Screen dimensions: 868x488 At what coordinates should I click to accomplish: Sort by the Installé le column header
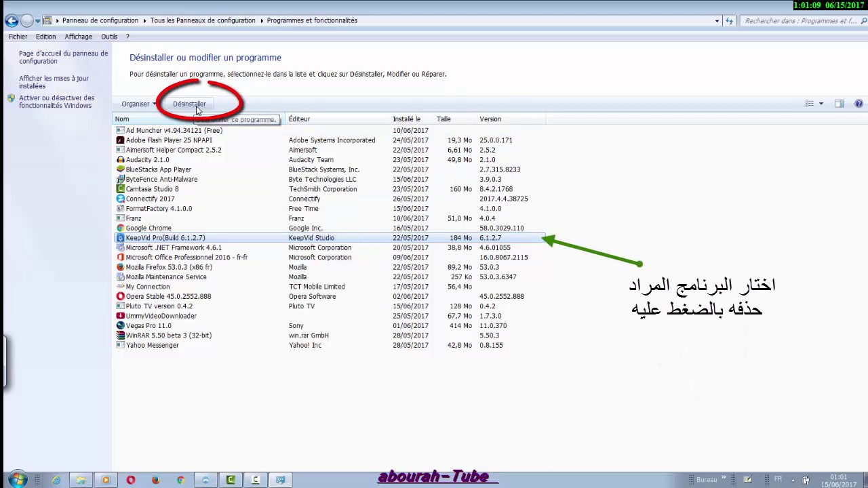(406, 119)
